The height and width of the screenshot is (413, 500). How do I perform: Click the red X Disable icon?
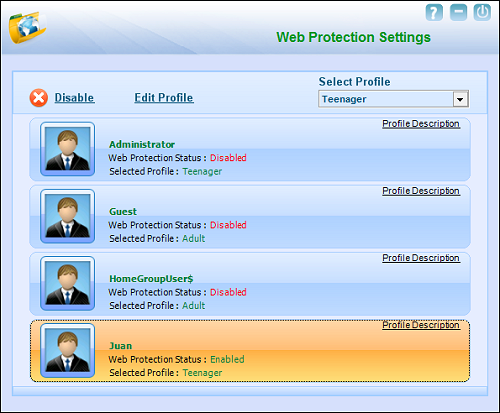pyautogui.click(x=39, y=98)
